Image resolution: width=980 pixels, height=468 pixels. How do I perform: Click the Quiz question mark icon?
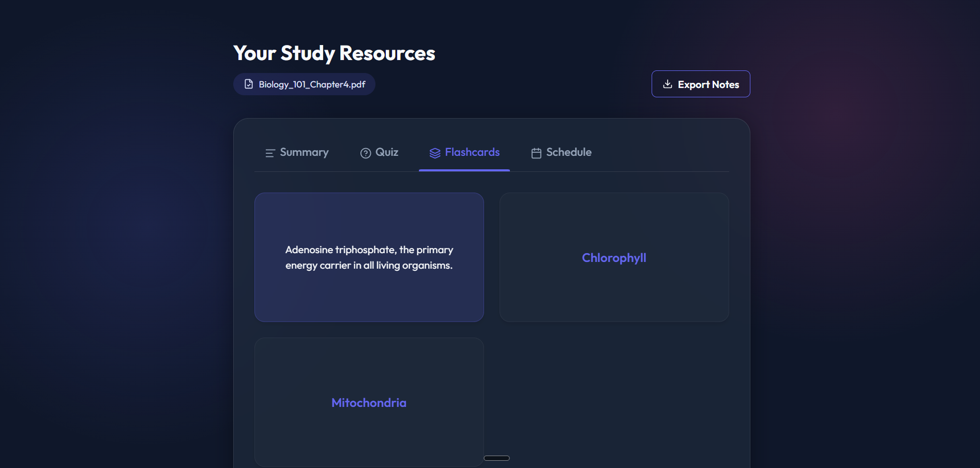point(366,153)
